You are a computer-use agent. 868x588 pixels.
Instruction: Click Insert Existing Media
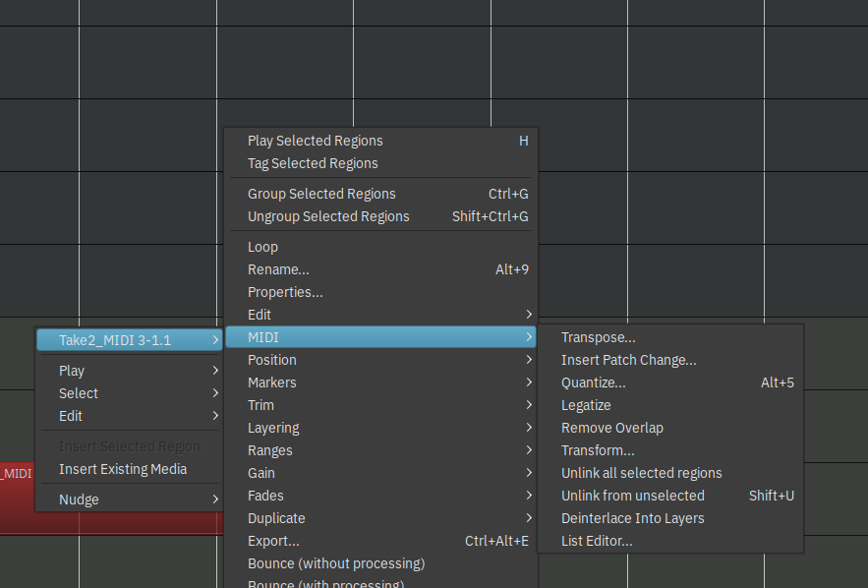point(122,469)
